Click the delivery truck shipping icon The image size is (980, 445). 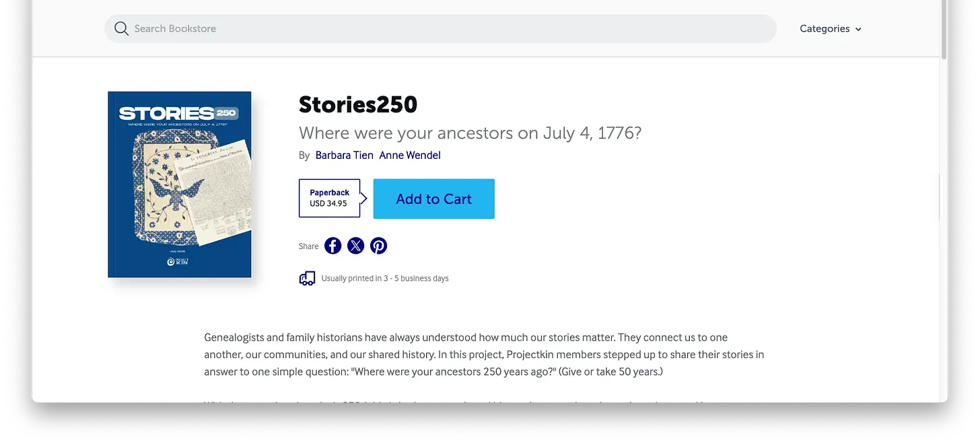click(x=307, y=278)
